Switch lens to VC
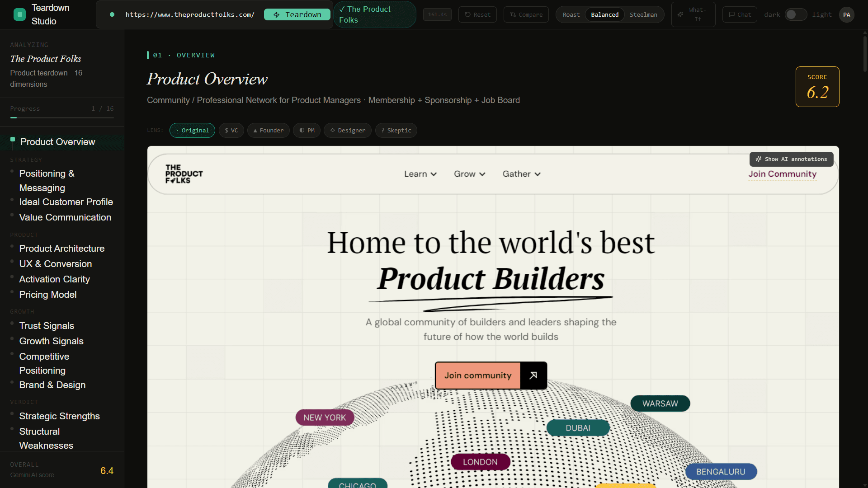 tap(231, 130)
